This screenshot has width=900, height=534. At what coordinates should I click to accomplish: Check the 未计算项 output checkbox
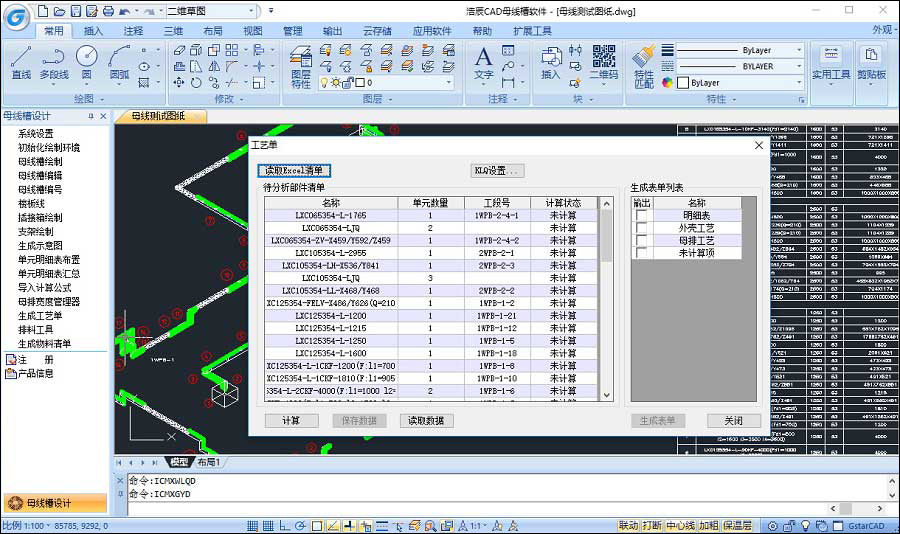coord(641,253)
